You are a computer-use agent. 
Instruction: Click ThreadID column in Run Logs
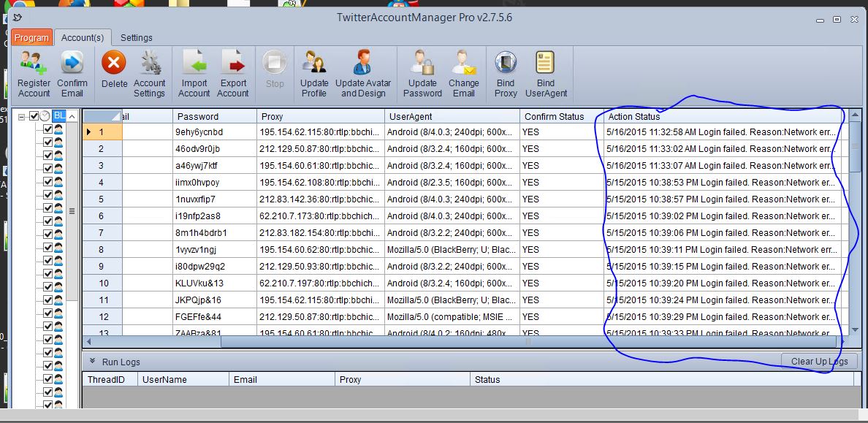tap(110, 379)
